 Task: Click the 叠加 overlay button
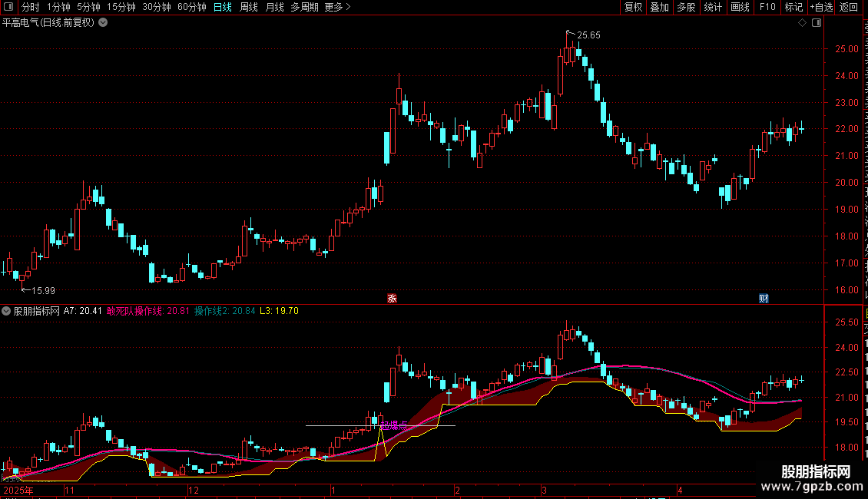[659, 7]
